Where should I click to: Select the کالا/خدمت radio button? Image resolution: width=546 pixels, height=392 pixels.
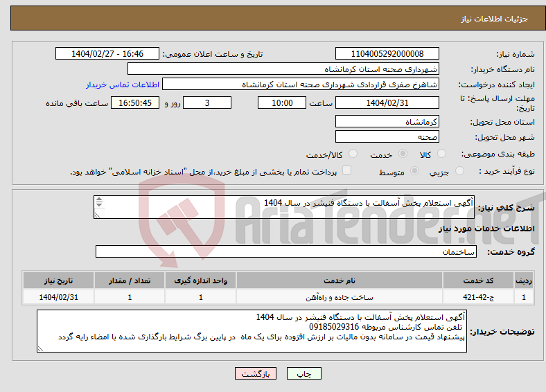click(x=353, y=154)
